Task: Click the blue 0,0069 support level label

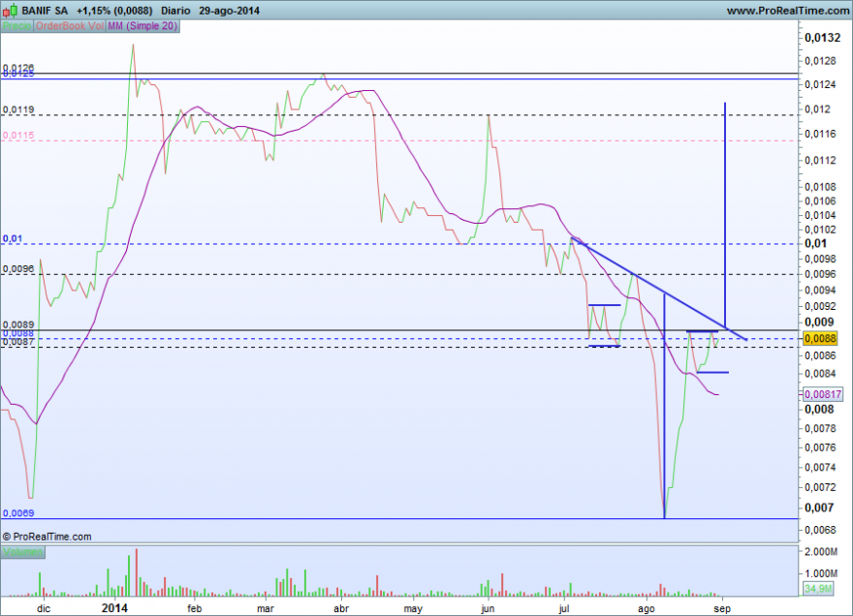Action: point(18,513)
